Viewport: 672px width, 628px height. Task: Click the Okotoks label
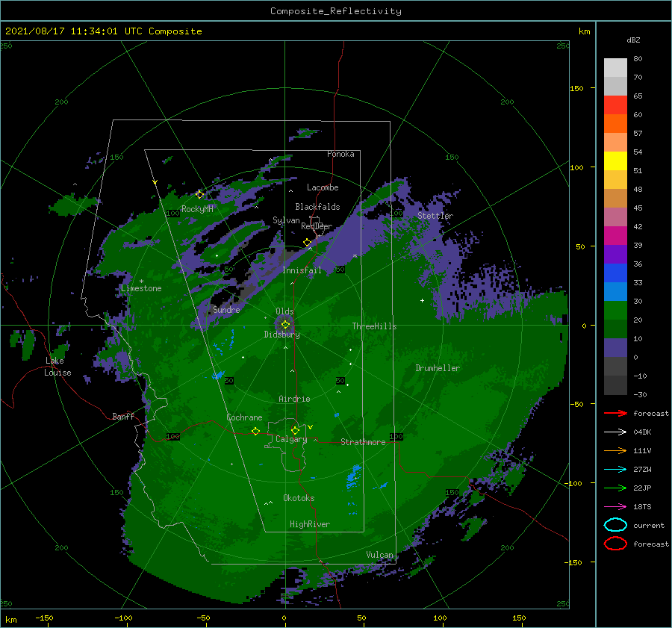click(x=299, y=498)
